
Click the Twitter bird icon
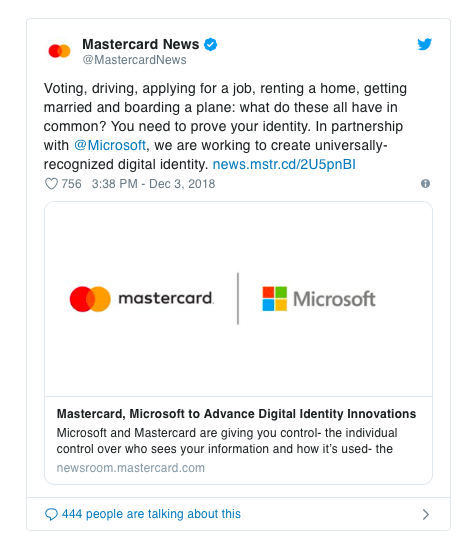click(x=424, y=44)
